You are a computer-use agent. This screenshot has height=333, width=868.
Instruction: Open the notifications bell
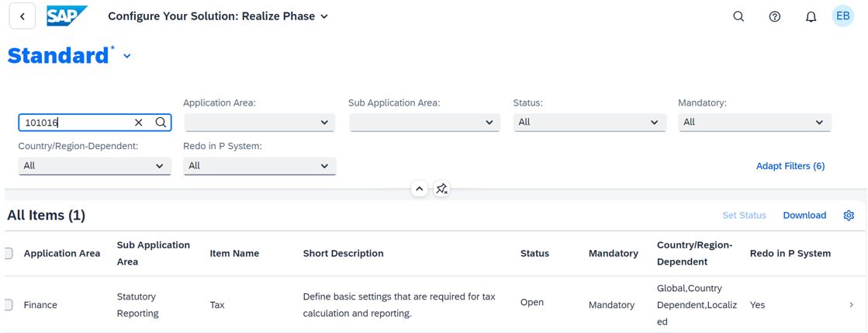tap(811, 16)
